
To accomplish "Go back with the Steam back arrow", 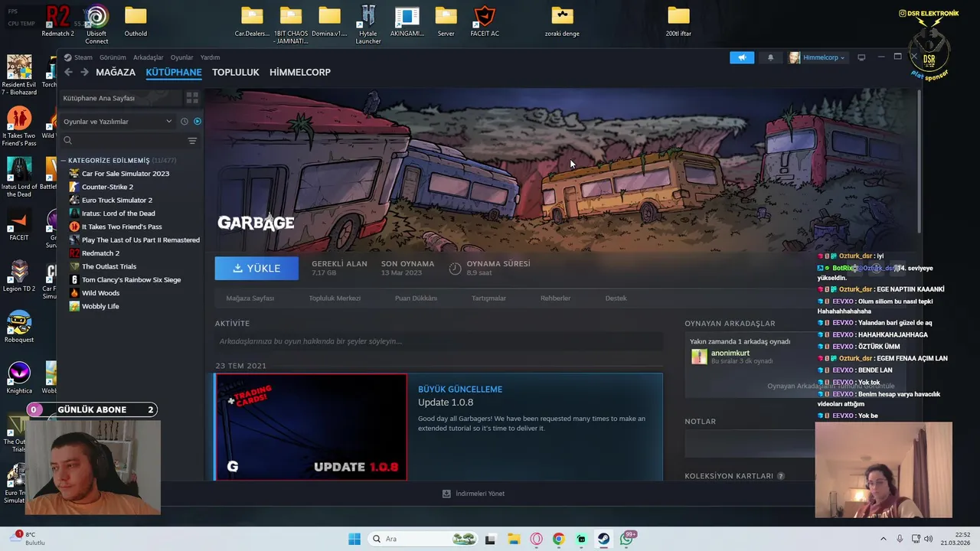I will 68,72.
